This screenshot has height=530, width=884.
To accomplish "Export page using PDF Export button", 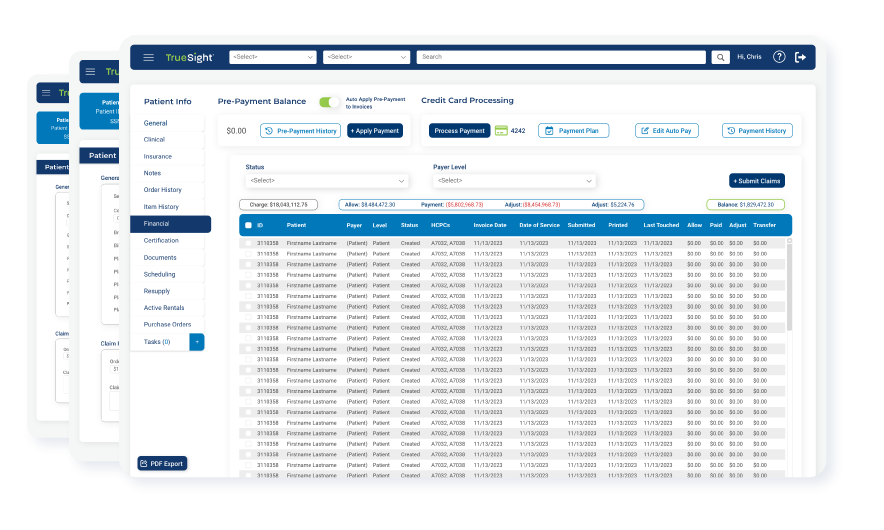I will (x=162, y=464).
